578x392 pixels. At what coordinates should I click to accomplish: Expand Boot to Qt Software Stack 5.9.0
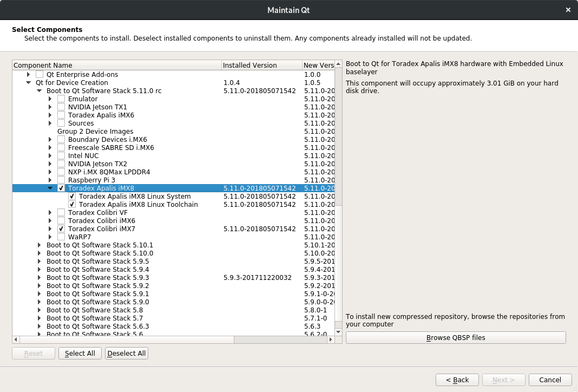point(39,302)
